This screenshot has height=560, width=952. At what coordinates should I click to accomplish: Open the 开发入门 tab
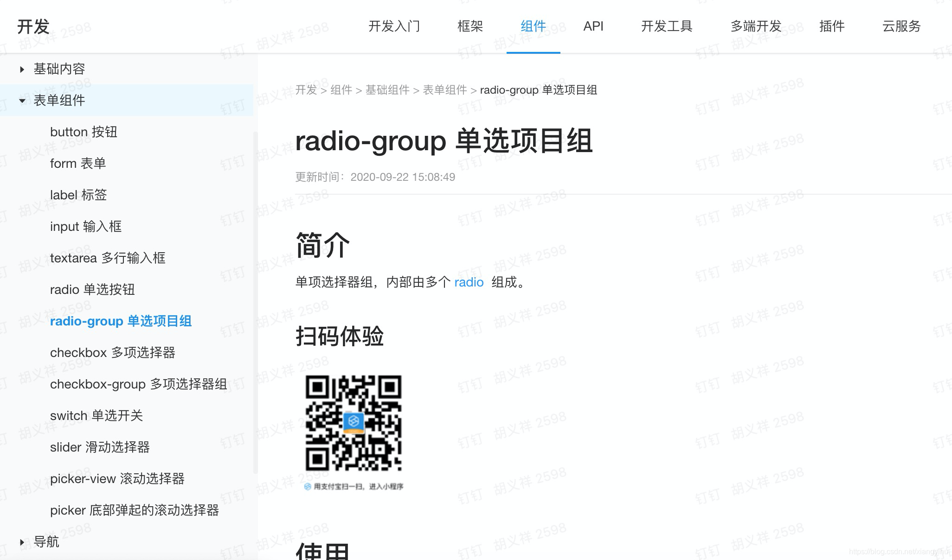coord(394,26)
